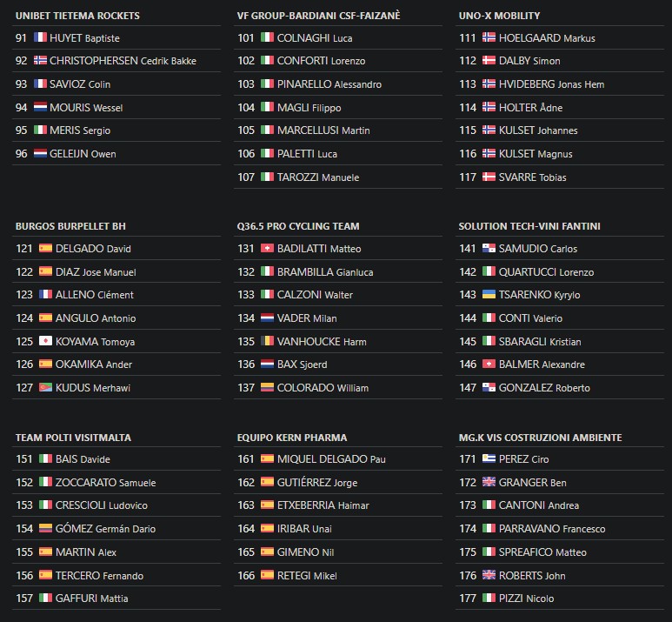Screen dimensions: 672x622
Task: Click the Colombian flag next to COLORADO William
Action: 267,387
